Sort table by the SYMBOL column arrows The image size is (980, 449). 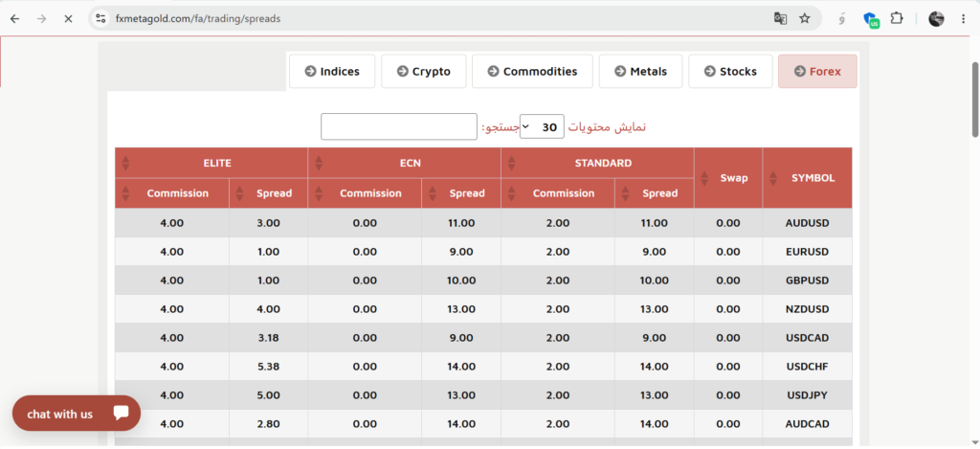point(772,178)
